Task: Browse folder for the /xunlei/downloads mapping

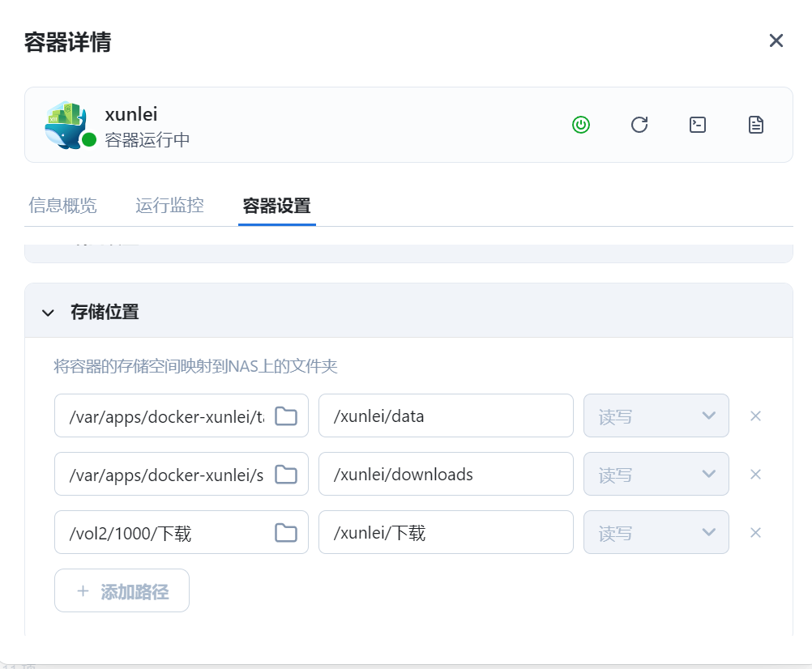Action: coord(285,475)
